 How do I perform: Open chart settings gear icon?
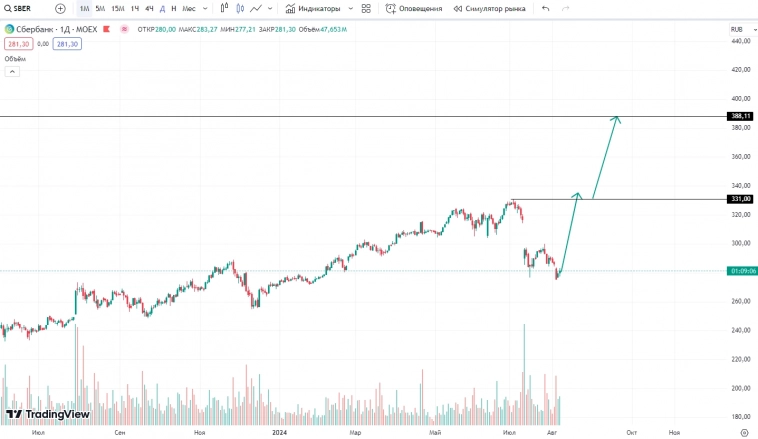743,432
